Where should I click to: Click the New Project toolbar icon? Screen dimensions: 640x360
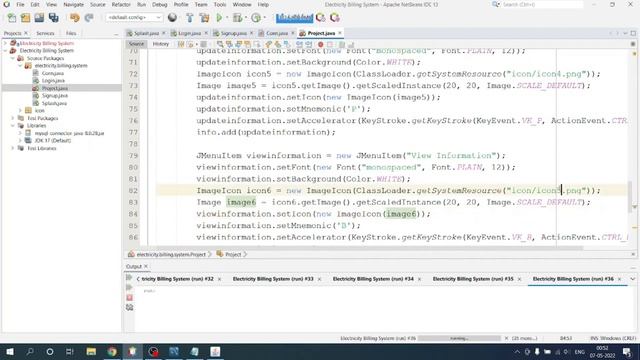pos(25,18)
